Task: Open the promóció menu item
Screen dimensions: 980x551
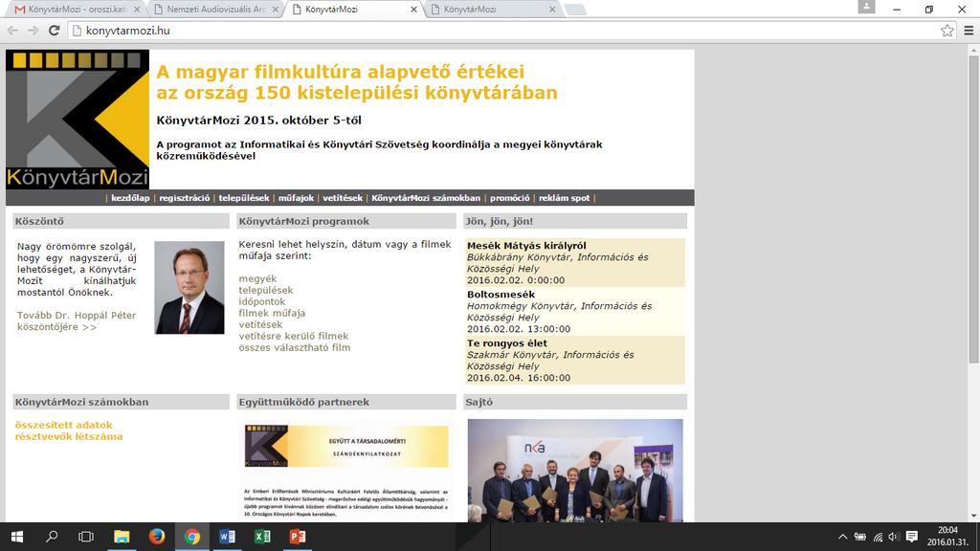Action: click(x=509, y=198)
